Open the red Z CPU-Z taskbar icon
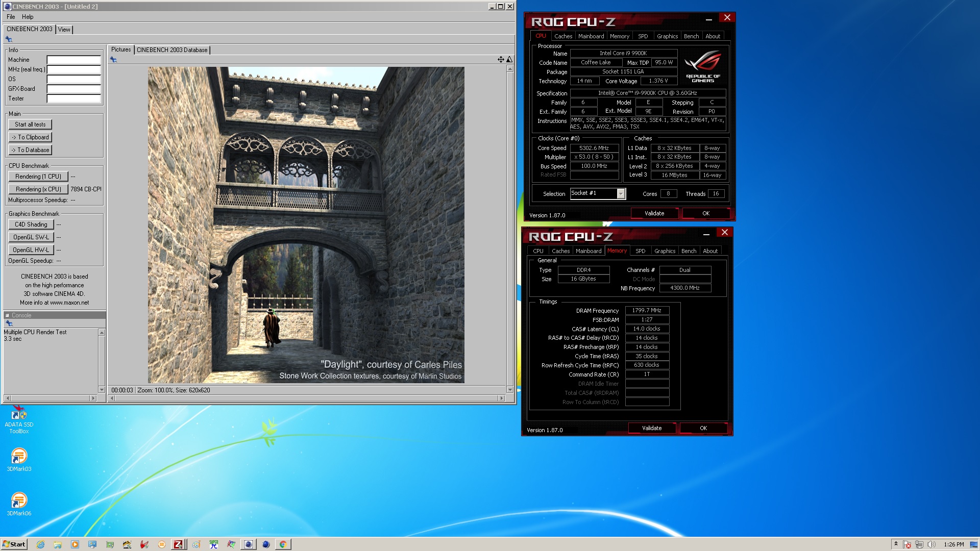 (178, 544)
